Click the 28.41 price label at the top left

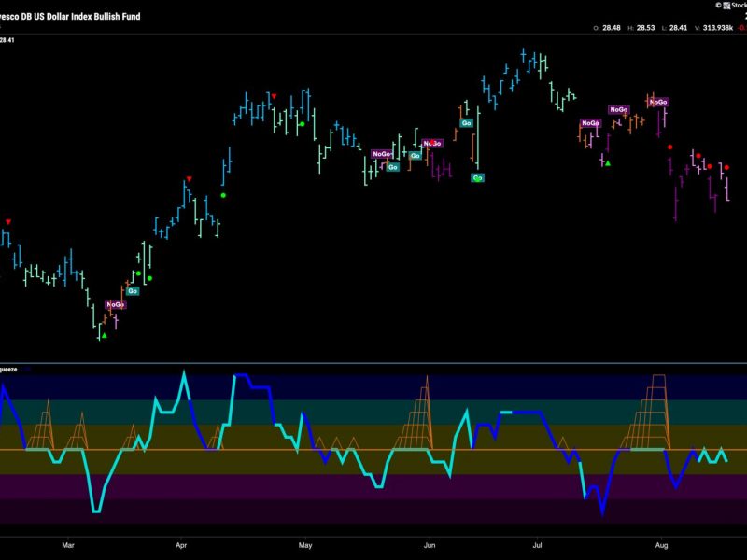[7, 40]
